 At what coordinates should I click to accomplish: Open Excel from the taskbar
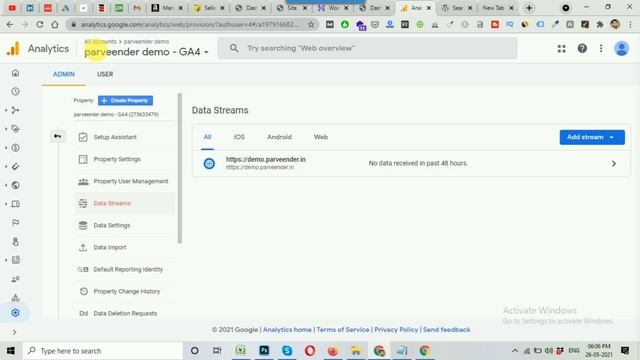point(241,351)
